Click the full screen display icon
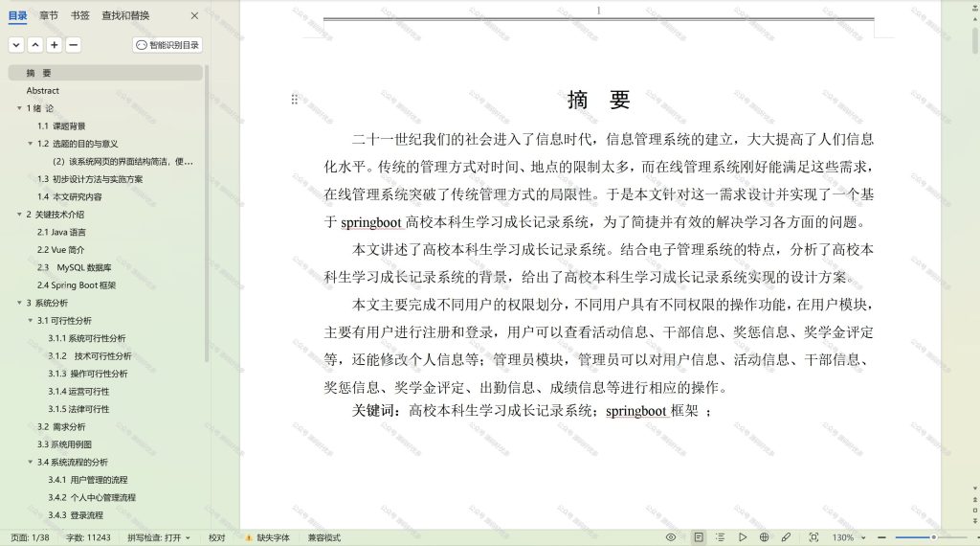 813,537
